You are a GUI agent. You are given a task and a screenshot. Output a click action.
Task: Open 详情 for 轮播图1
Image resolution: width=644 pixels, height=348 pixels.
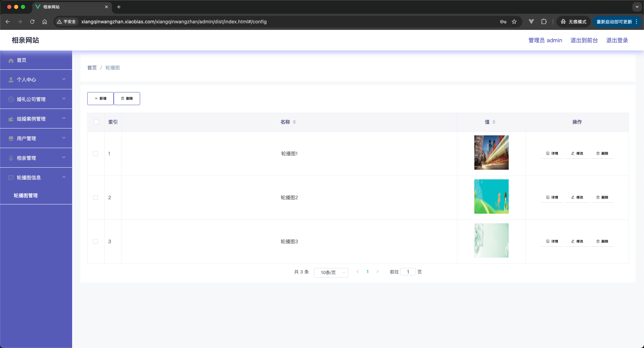click(x=552, y=154)
